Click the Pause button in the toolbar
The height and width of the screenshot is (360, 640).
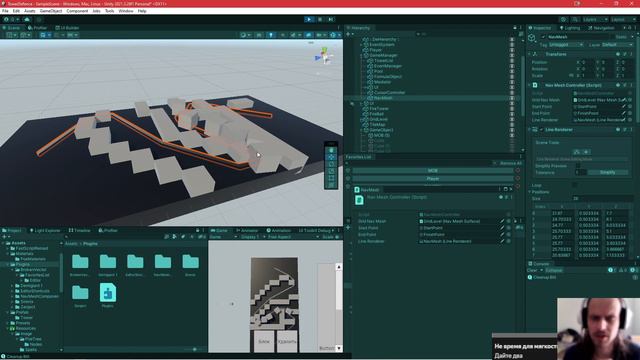pyautogui.click(x=320, y=19)
